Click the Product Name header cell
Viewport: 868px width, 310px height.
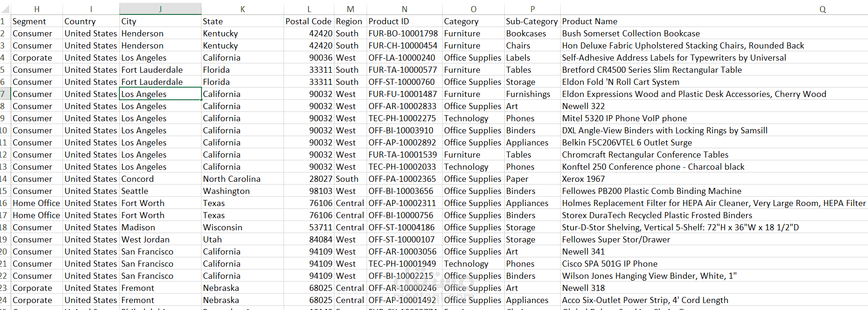tap(590, 21)
